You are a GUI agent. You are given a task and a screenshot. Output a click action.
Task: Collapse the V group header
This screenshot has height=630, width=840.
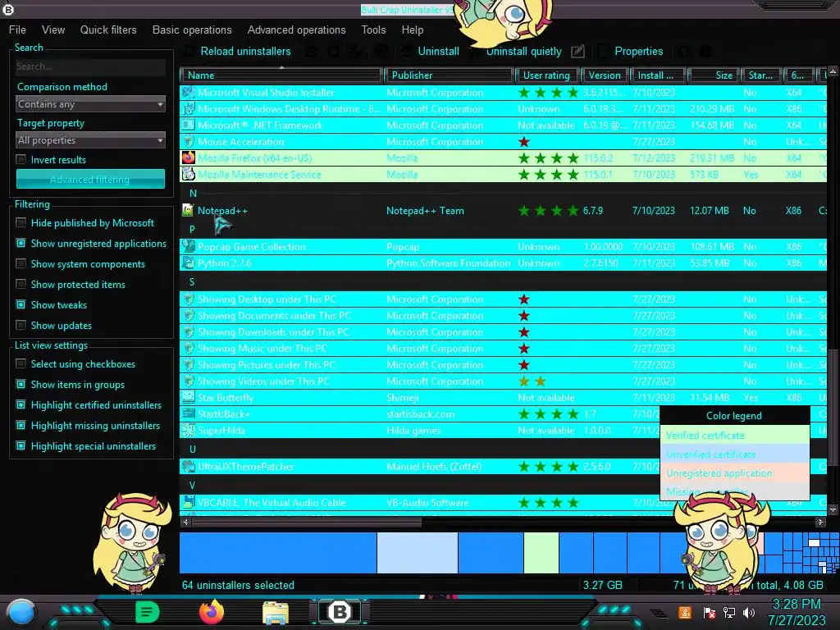coord(192,485)
